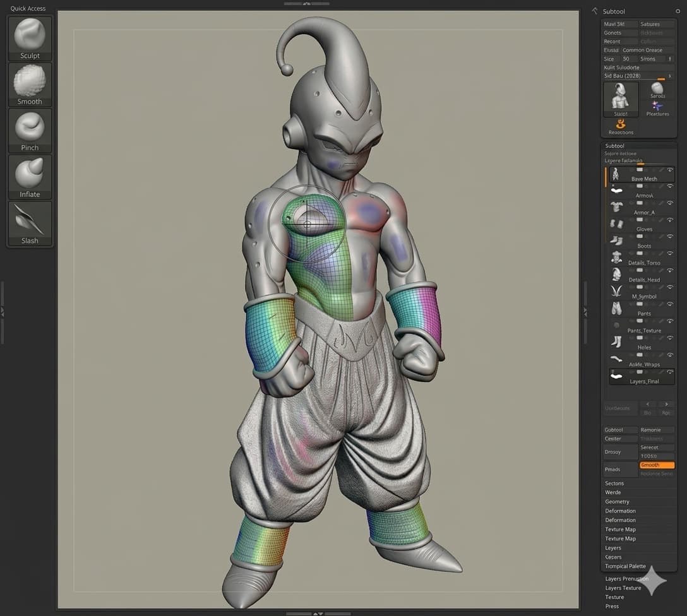The image size is (687, 616).
Task: Click the arrow next to Sid Bau (2028)
Action: pyautogui.click(x=669, y=76)
